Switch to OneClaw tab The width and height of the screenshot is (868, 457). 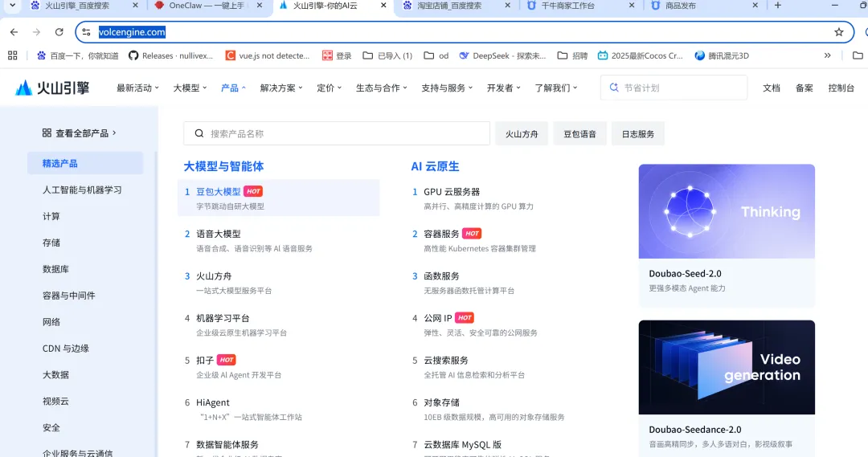coord(205,6)
